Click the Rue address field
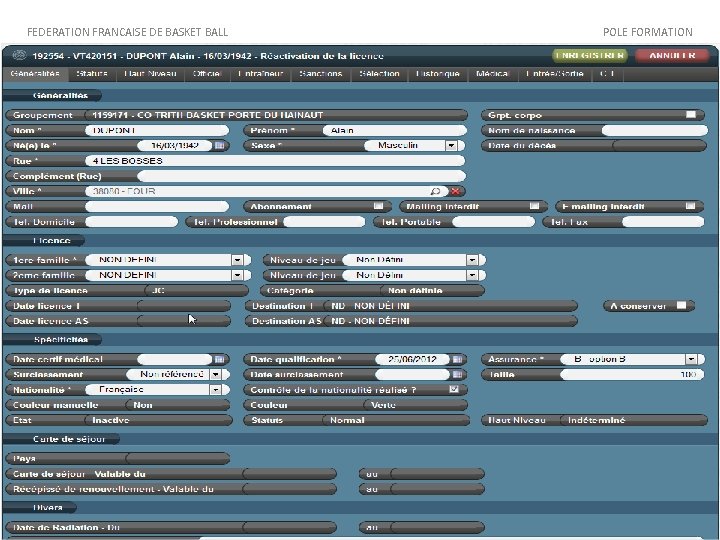 point(276,161)
